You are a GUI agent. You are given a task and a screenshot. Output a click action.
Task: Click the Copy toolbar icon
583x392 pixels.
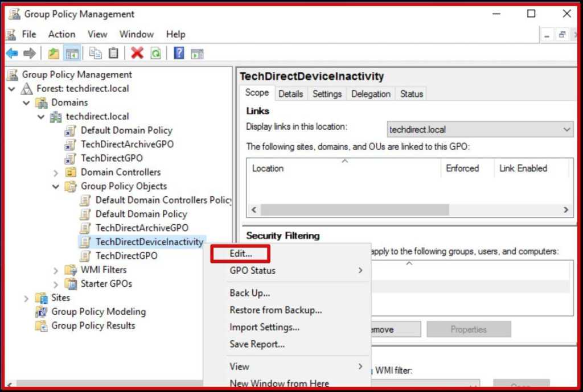[x=96, y=53]
